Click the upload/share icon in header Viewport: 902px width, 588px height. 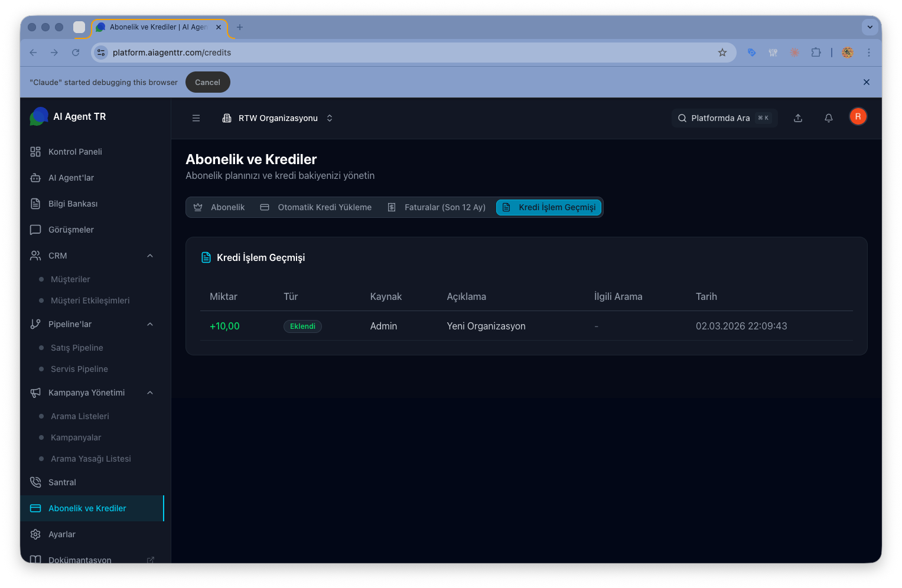[x=798, y=118]
